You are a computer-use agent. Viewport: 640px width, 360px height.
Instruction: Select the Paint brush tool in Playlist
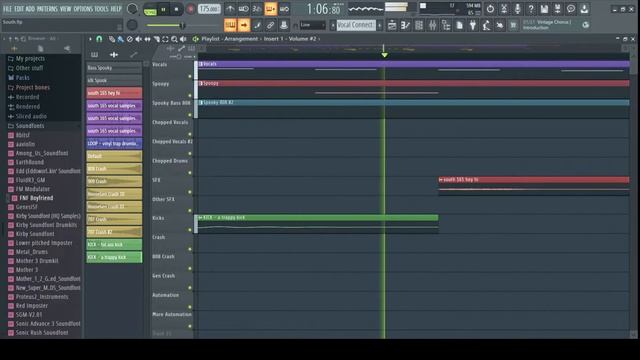click(x=120, y=39)
